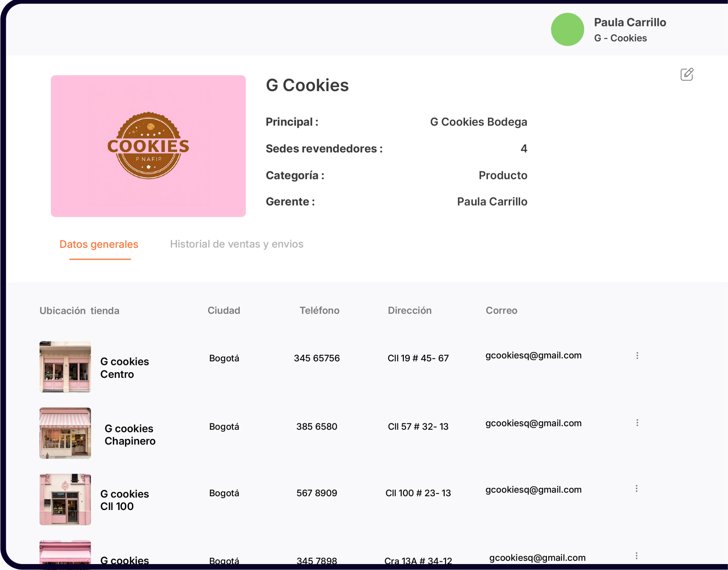Viewport: 728px width, 570px height.
Task: Click the Teléfono column header
Action: [319, 310]
